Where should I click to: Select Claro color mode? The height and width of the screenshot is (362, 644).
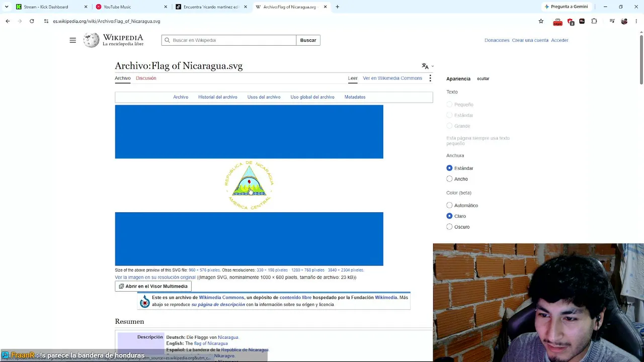[449, 216]
